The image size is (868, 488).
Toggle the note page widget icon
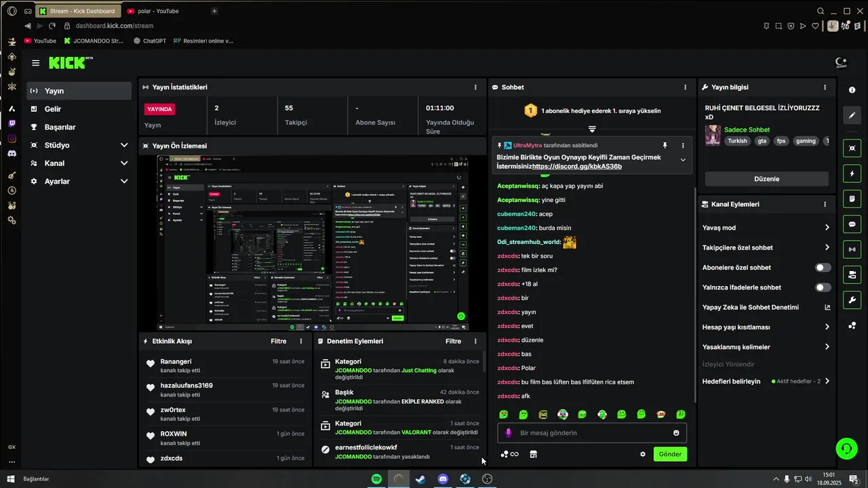tap(852, 199)
